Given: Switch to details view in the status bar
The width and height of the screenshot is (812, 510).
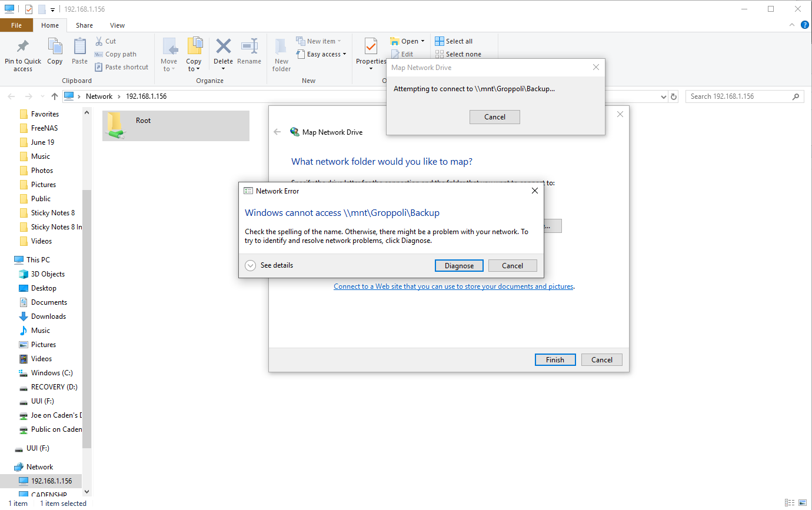Looking at the screenshot, I should click(x=788, y=504).
